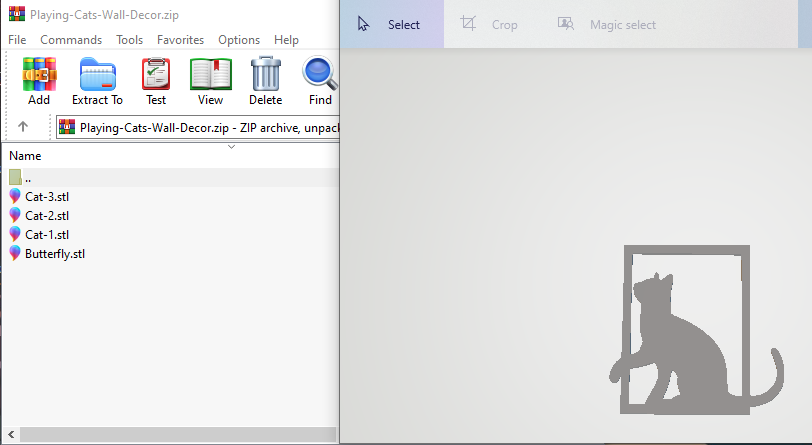Select the Crop tool
The image size is (812, 445).
pyautogui.click(x=489, y=24)
